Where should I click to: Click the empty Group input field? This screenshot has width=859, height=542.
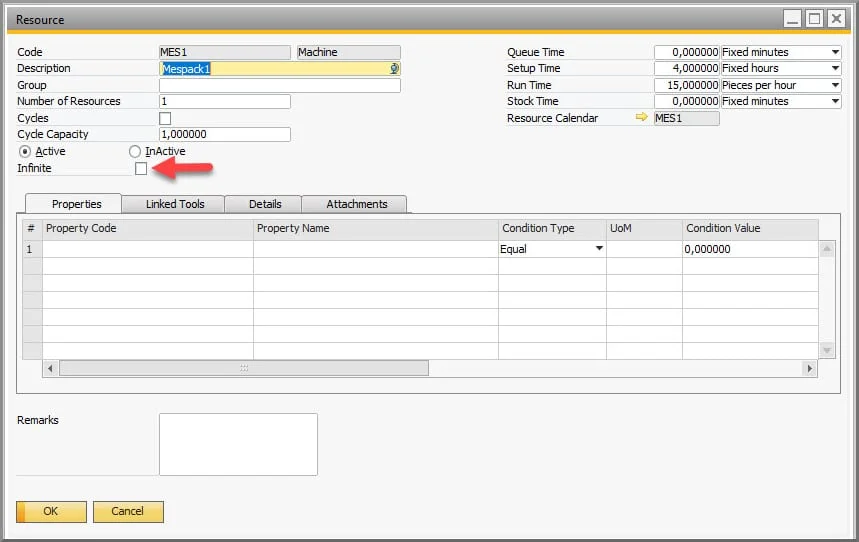pos(279,85)
